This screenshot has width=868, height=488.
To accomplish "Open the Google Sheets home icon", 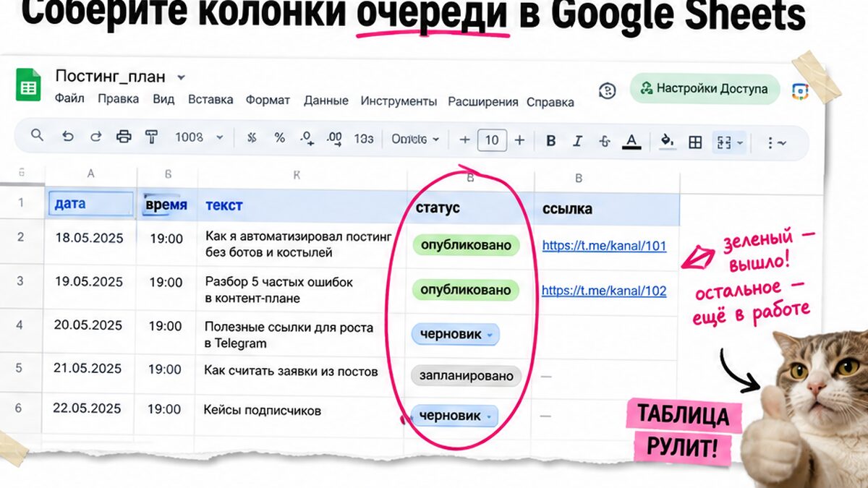I will 28,86.
